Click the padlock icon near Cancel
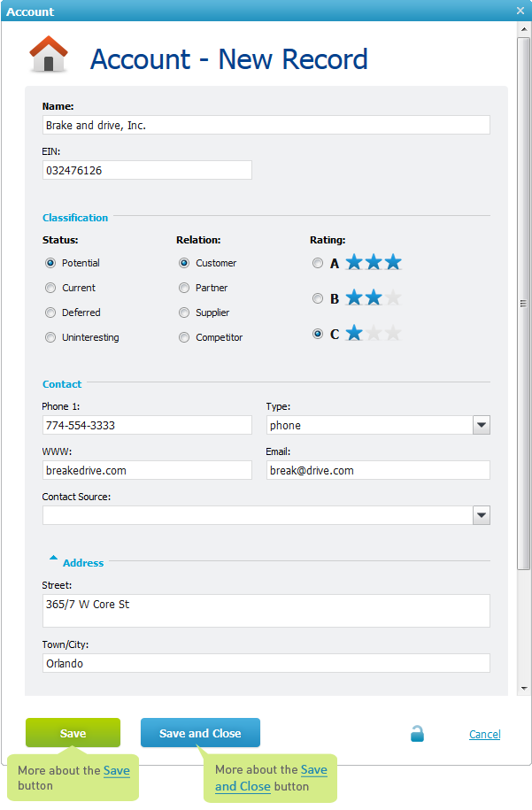The width and height of the screenshot is (532, 810). click(x=417, y=734)
